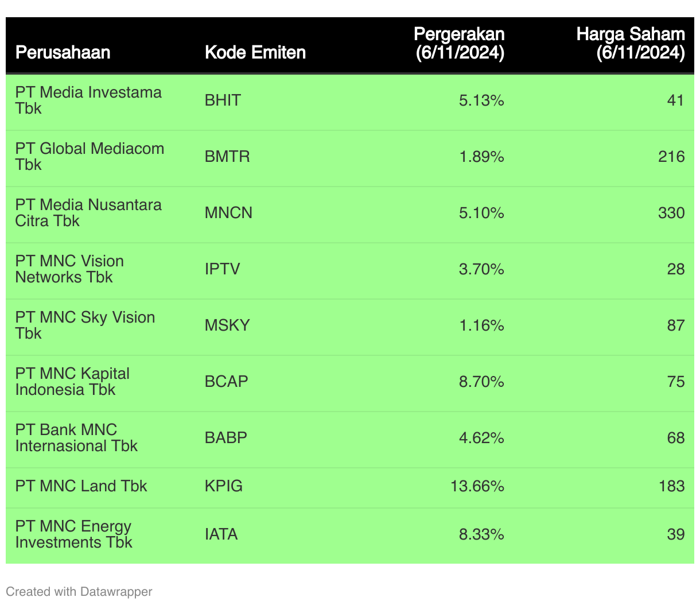
Task: Select the PT Bank MNC Internasional Tbk name
Action: (76, 438)
